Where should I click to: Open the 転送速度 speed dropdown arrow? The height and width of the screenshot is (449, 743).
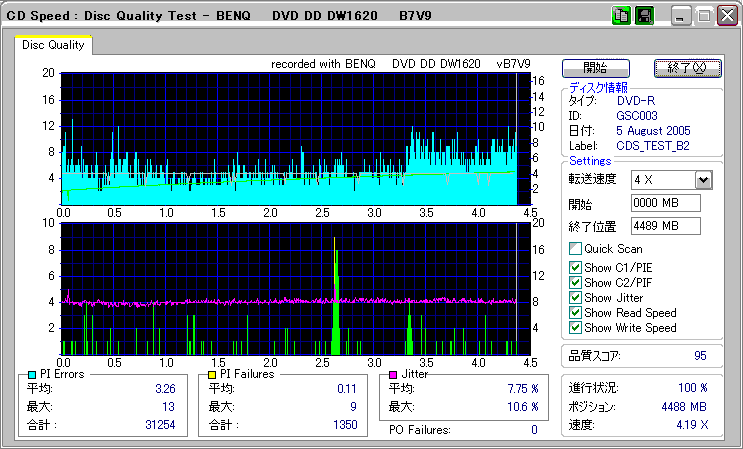coord(704,180)
